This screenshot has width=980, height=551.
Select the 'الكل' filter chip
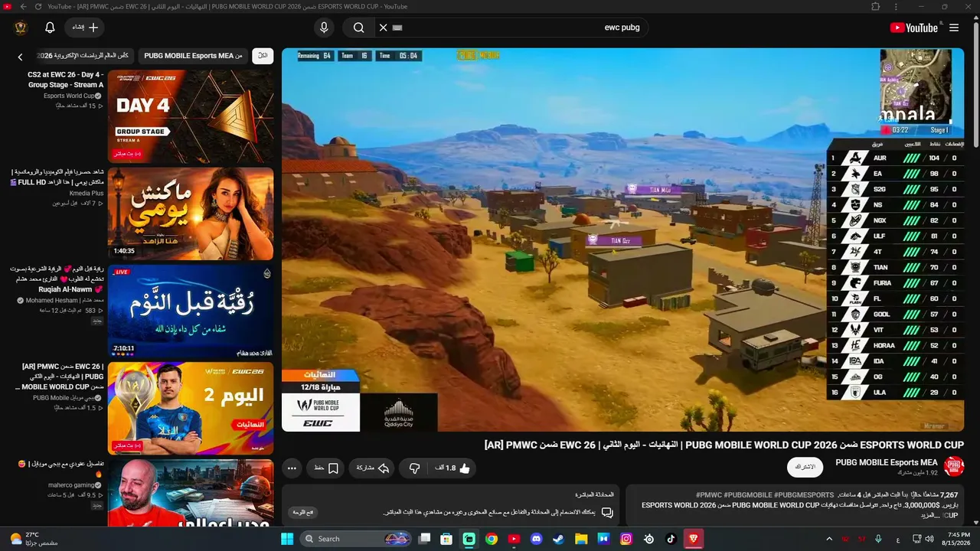(x=263, y=56)
